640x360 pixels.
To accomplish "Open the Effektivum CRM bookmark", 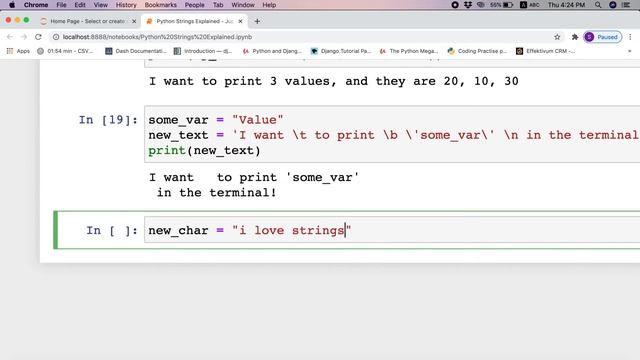I will click(x=546, y=51).
